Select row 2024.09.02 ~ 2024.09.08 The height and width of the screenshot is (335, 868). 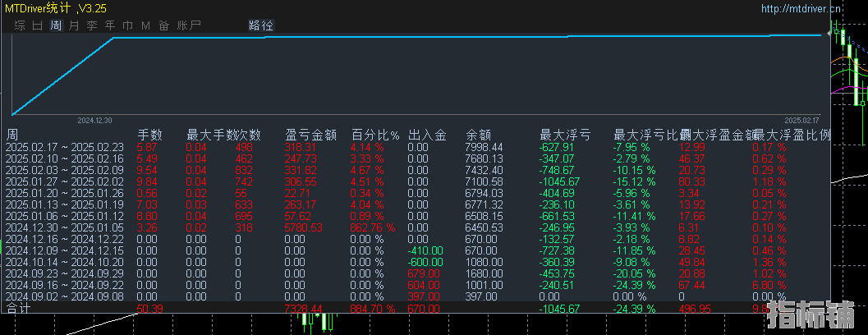pos(417,296)
